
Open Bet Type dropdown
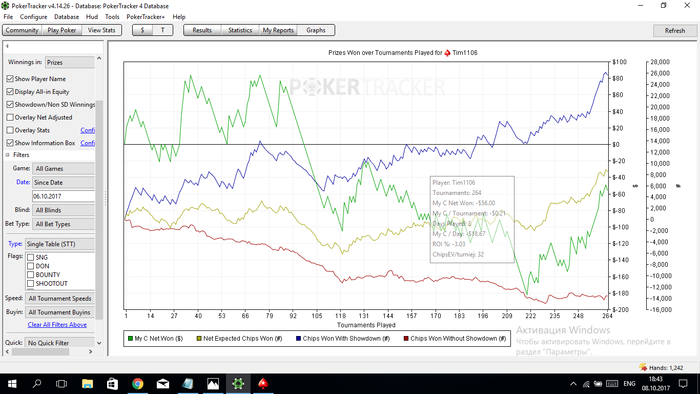[63, 224]
